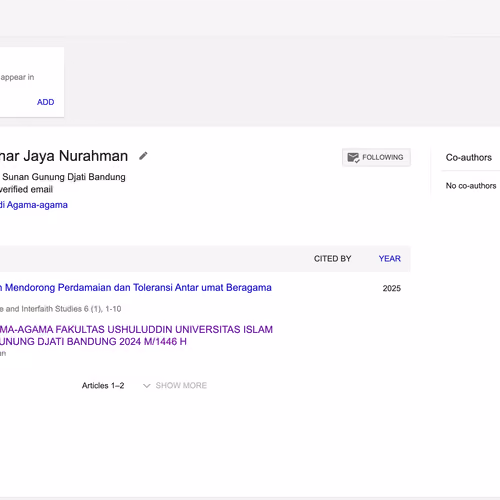Open the Fakultas Ushuluddin Universitas Islam article
The image size is (500, 500).
coord(136,335)
